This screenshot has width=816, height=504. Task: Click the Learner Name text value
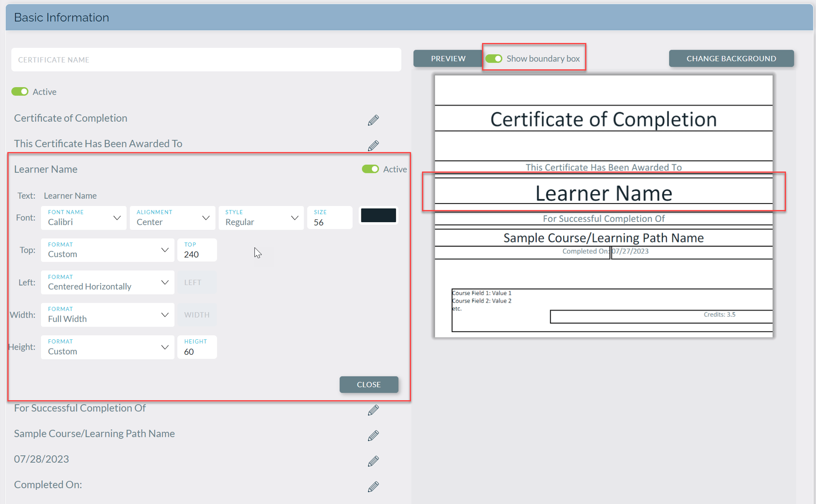(70, 196)
